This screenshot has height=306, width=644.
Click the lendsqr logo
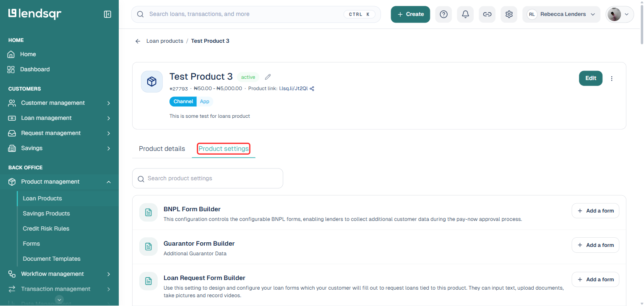point(35,14)
